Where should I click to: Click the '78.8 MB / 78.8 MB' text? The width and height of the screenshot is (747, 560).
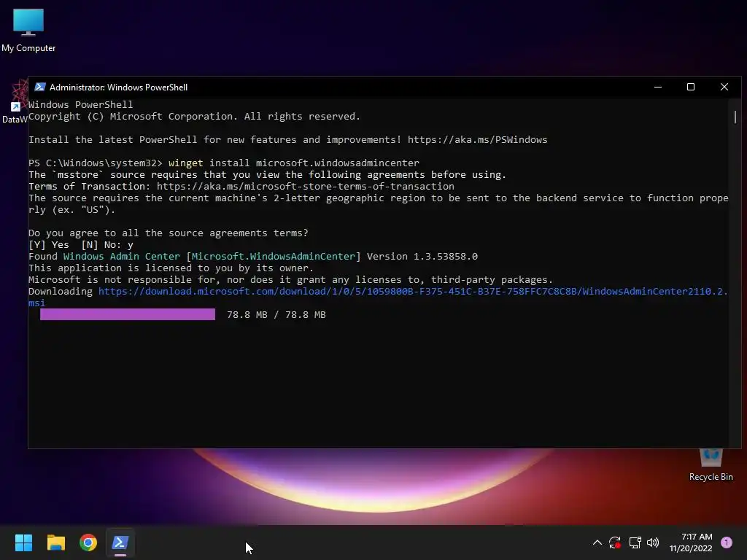[276, 315]
